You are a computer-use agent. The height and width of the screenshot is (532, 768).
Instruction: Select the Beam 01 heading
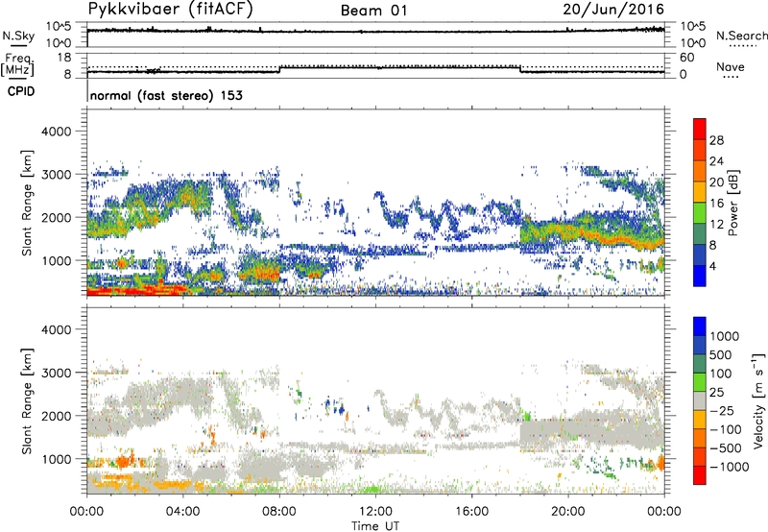point(373,11)
